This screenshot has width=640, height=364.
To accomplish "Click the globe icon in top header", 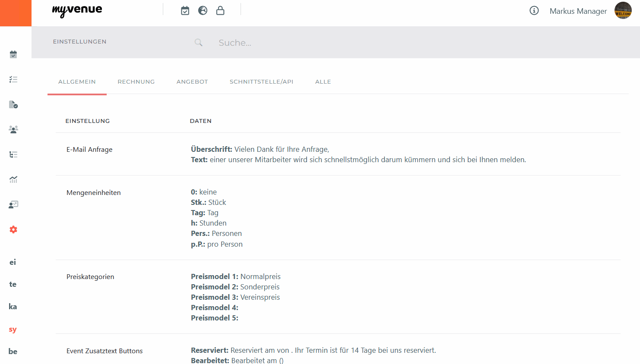I will tap(203, 11).
